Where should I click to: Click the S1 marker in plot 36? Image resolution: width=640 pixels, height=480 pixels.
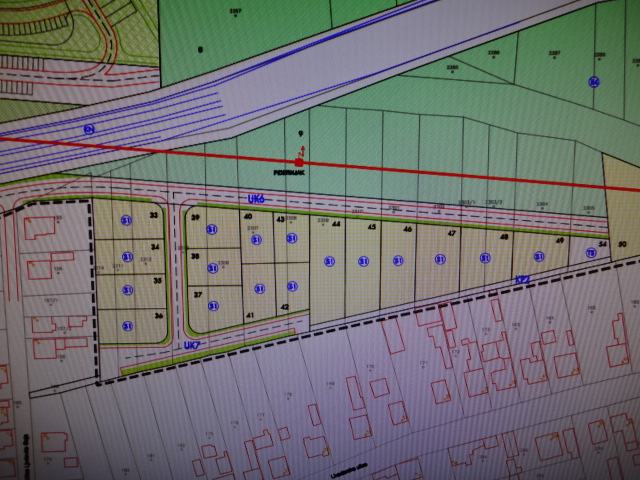128,326
